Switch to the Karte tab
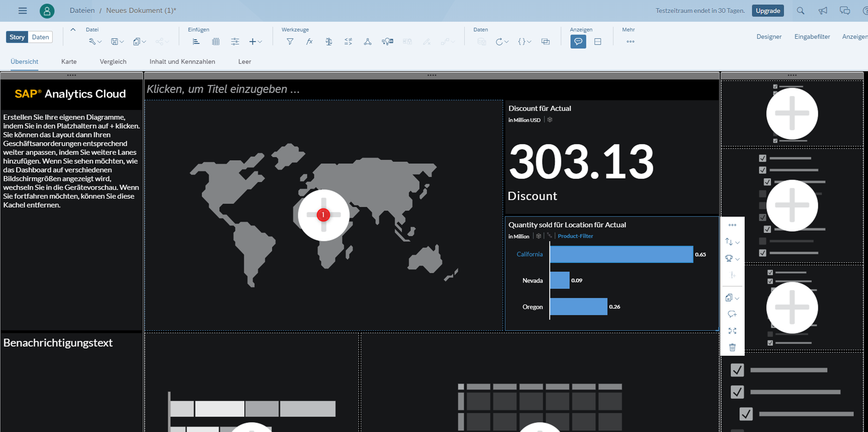Image resolution: width=868 pixels, height=432 pixels. click(69, 61)
